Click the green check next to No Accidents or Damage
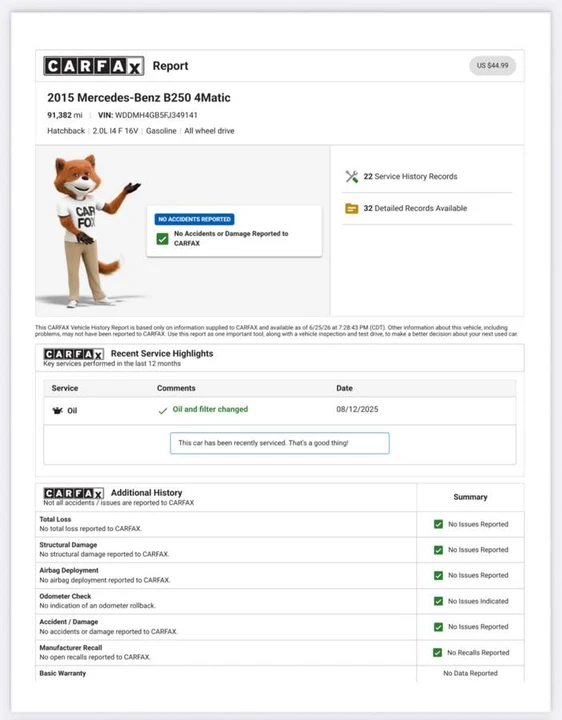The image size is (562, 720). 163,239
